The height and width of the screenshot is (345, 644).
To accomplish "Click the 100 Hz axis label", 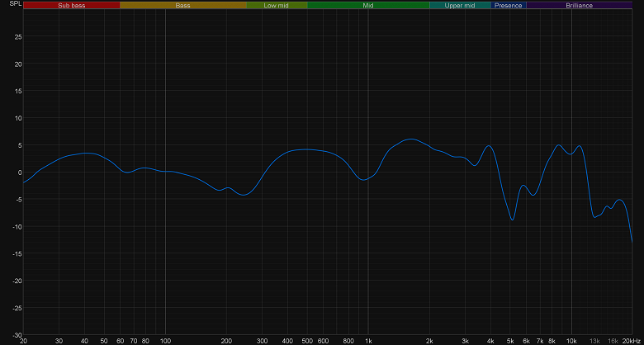I will pyautogui.click(x=165, y=341).
